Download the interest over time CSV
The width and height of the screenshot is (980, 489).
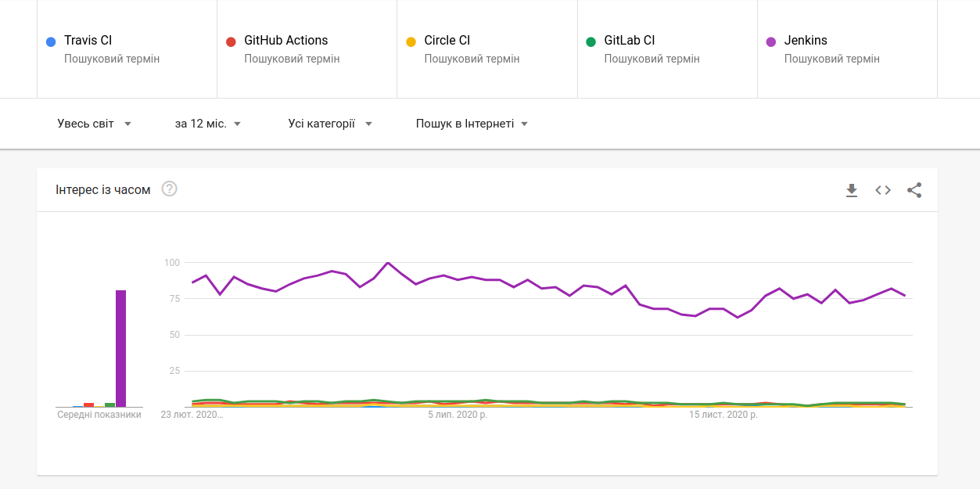coord(852,190)
